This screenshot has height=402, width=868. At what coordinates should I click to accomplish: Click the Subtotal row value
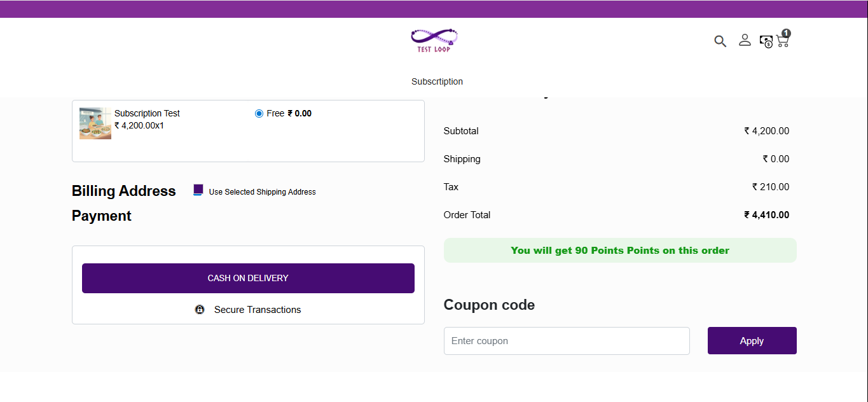click(x=767, y=130)
